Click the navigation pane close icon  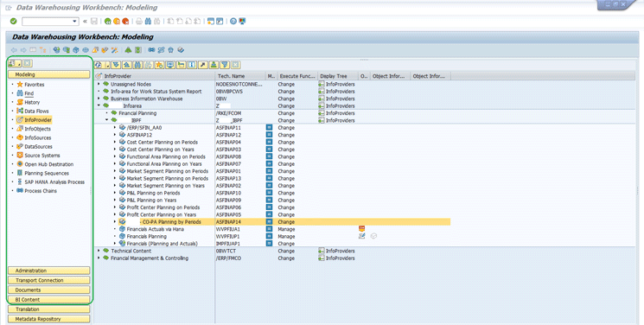27,63
